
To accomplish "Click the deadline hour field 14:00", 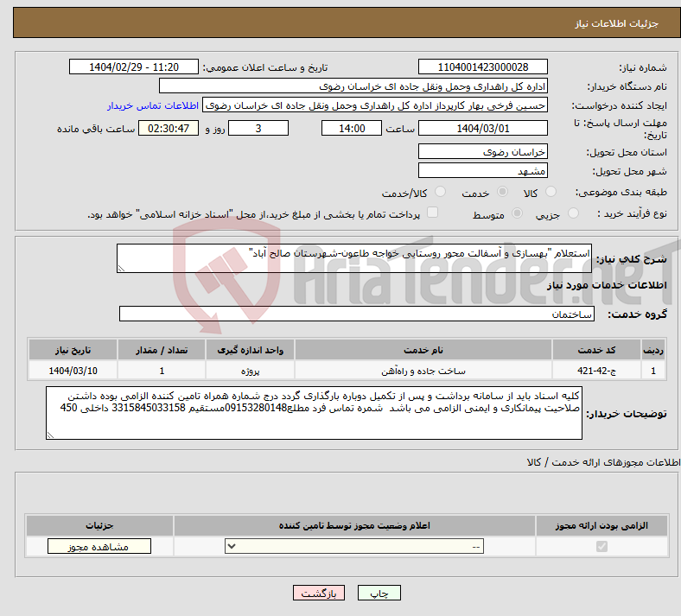I will coord(352,128).
